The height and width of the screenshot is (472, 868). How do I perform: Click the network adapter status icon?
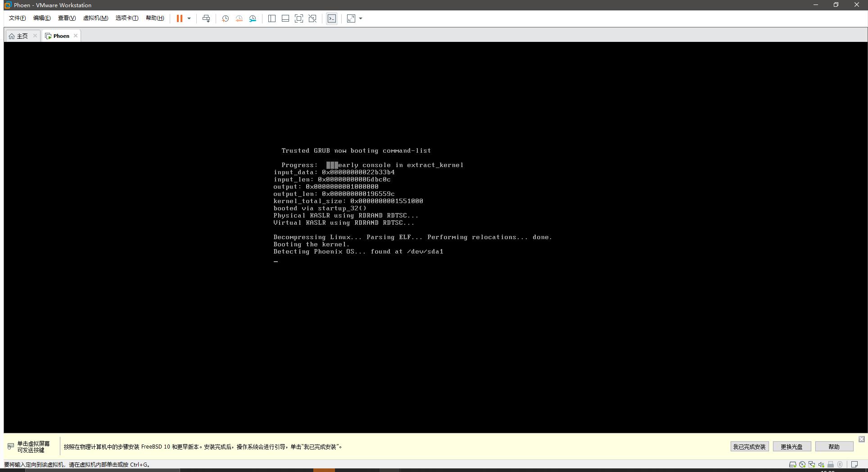click(x=812, y=464)
